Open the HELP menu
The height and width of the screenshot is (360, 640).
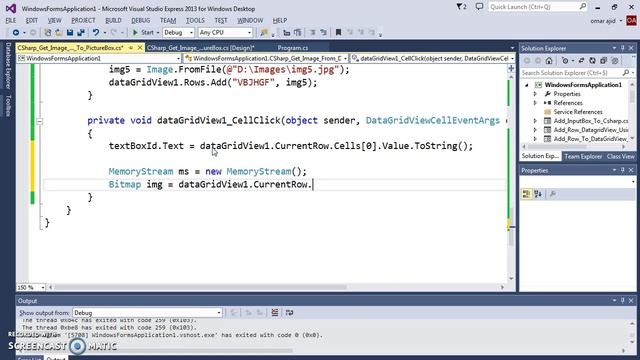[280, 20]
